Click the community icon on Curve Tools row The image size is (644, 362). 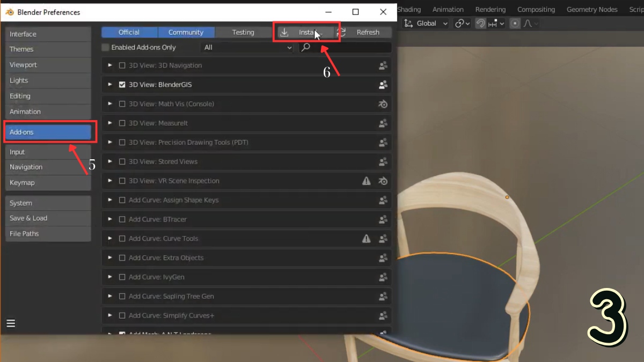pos(383,239)
